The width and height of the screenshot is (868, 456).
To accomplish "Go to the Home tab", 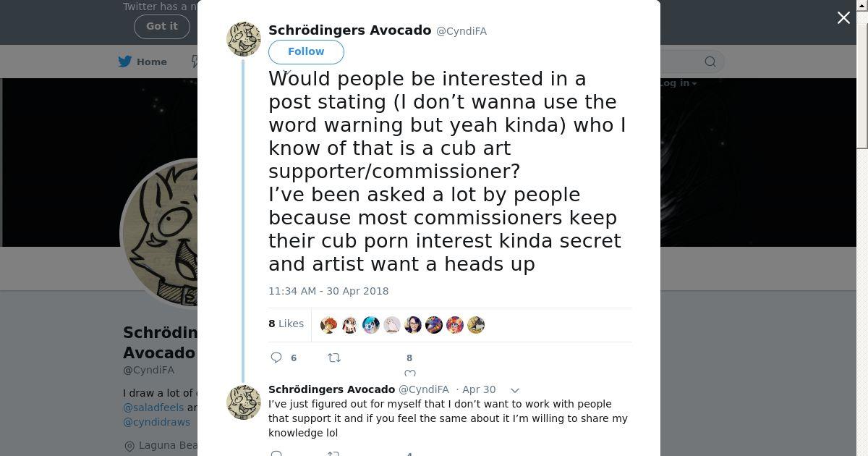I will (x=143, y=62).
